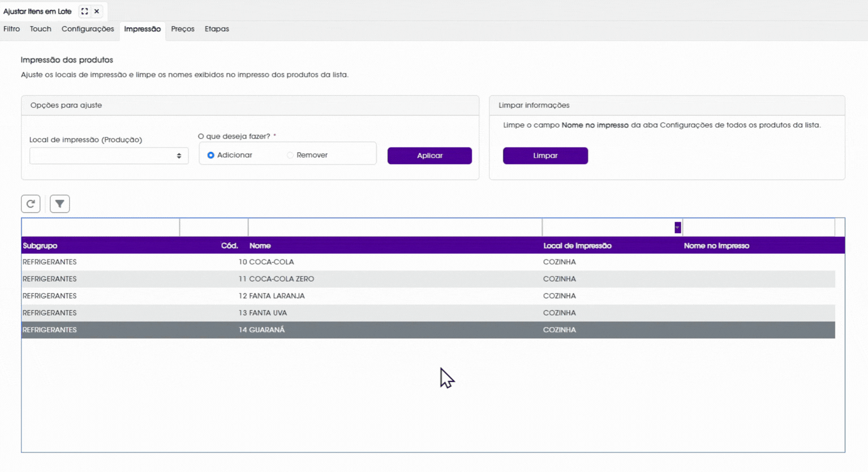Click the fullscreen icon beside Ajustar Itens em Lote
The image size is (868, 472).
pyautogui.click(x=84, y=11)
